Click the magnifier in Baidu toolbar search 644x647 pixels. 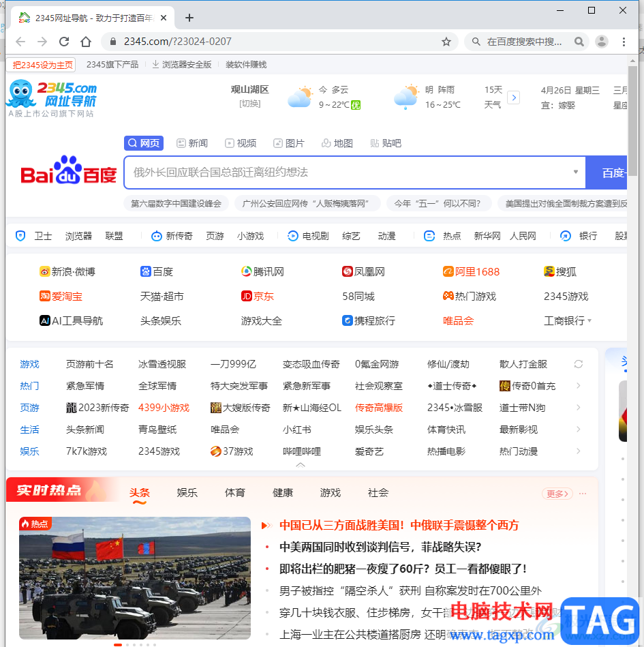coord(579,42)
